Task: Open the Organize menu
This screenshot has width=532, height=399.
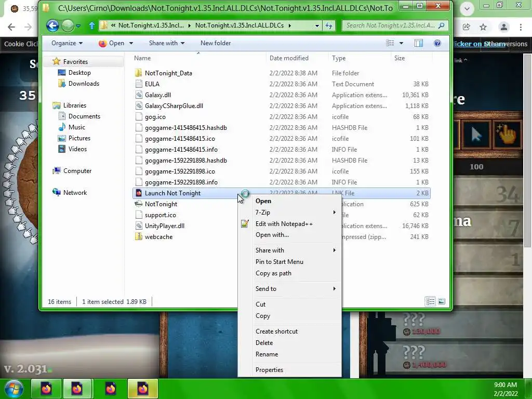Action: click(67, 43)
